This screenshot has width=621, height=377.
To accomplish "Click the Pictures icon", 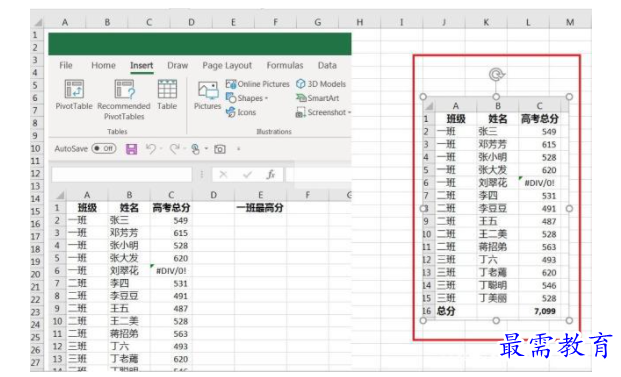I will click(x=208, y=90).
